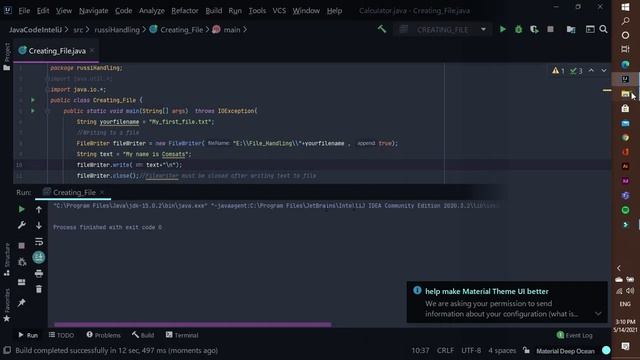This screenshot has width=640, height=360.
Task: Open the Tools menu
Action: tap(257, 11)
